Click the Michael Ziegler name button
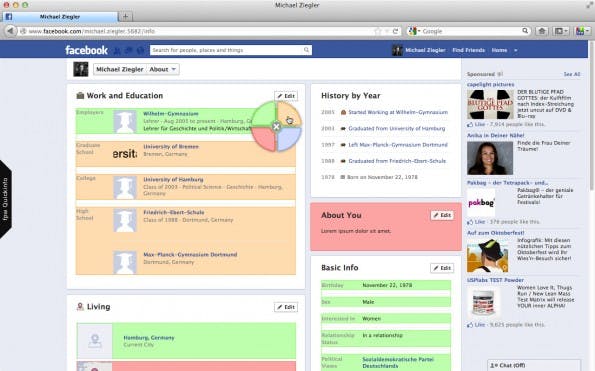The width and height of the screenshot is (595, 371). [x=120, y=69]
